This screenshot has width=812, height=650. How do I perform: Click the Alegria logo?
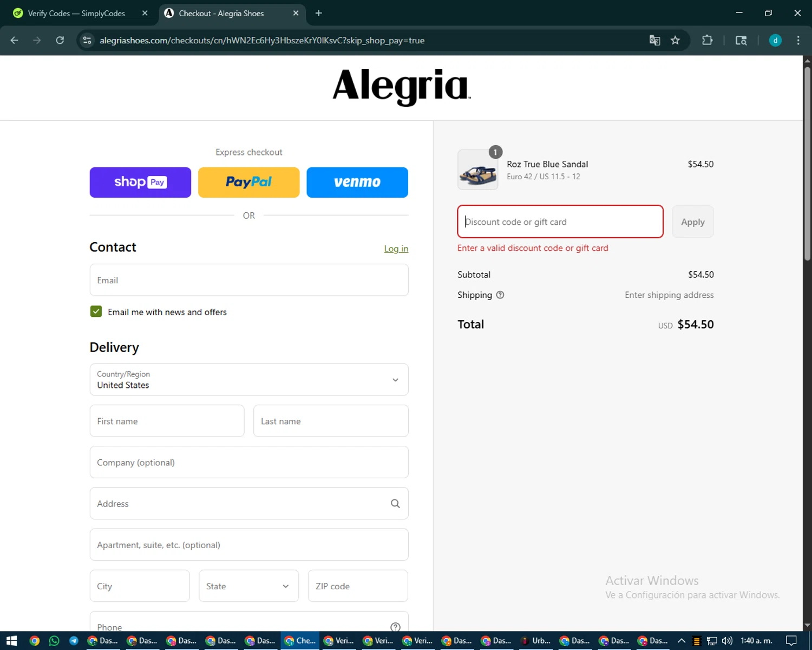[x=401, y=87]
